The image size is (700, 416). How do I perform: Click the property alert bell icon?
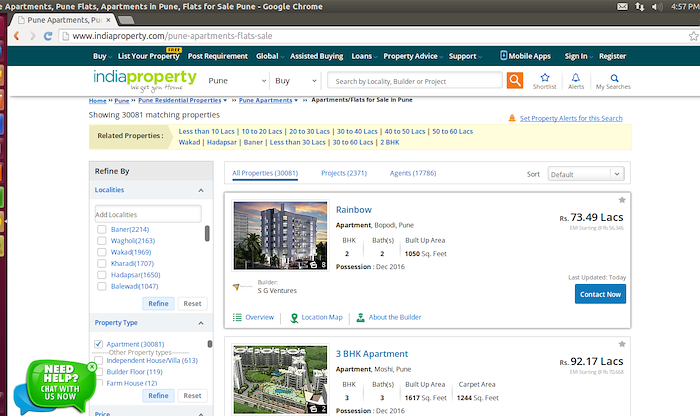[512, 118]
